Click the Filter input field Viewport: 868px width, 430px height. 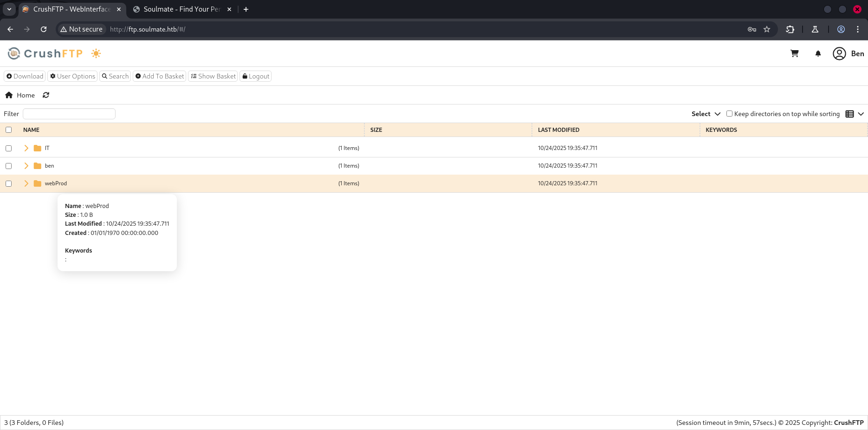click(x=69, y=113)
